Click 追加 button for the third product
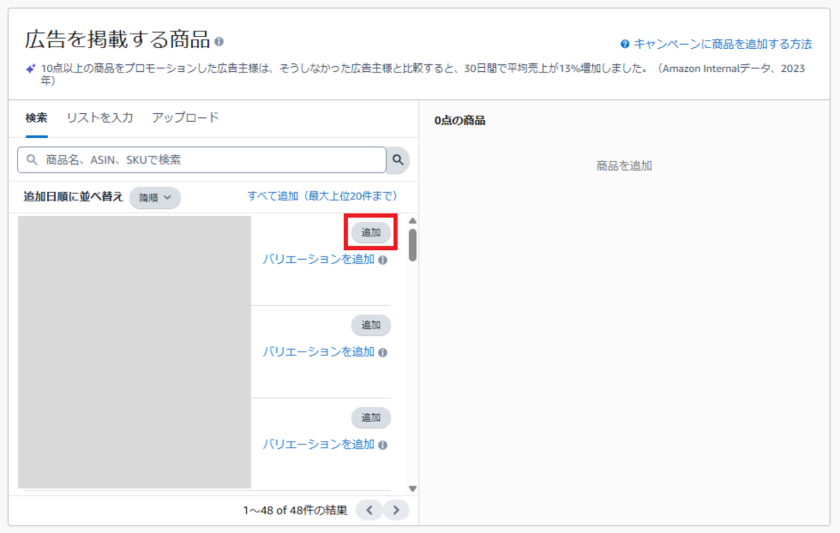The image size is (840, 533). tap(371, 417)
